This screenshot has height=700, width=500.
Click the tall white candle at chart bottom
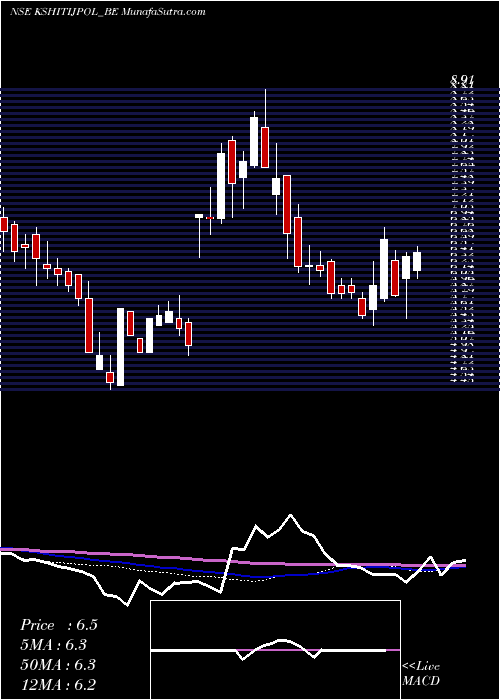click(121, 347)
